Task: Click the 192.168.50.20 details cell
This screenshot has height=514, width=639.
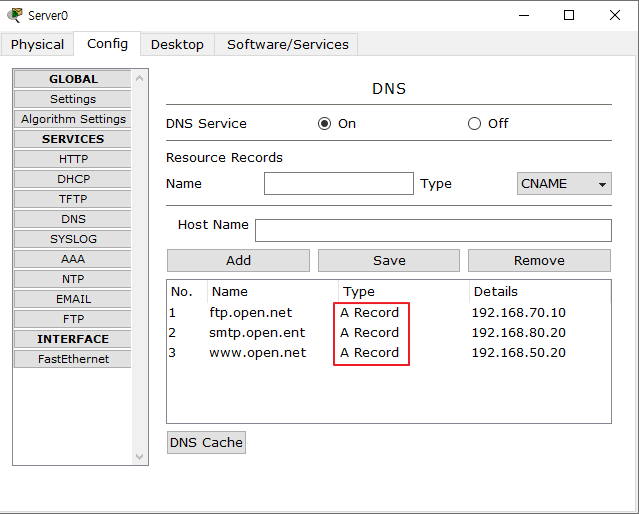Action: 518,353
